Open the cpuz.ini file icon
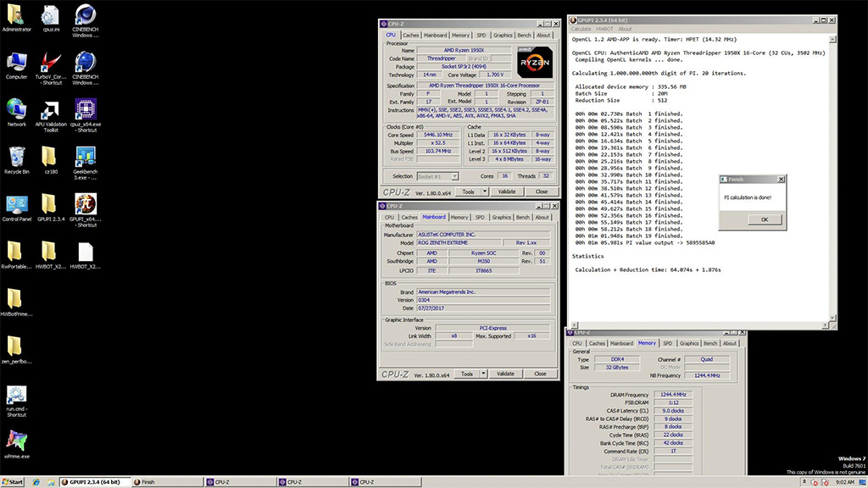Viewport: 868px width, 488px height. point(51,19)
